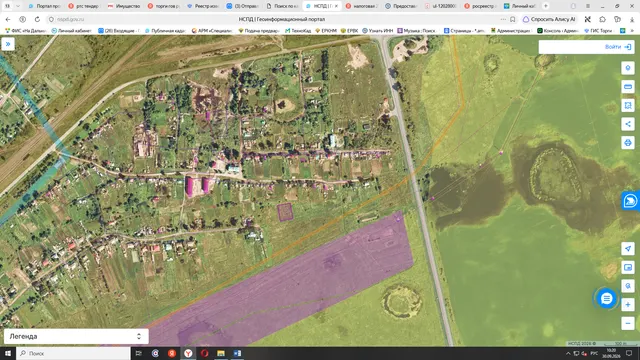
Task: Click the Войти login button
Action: coord(618,47)
